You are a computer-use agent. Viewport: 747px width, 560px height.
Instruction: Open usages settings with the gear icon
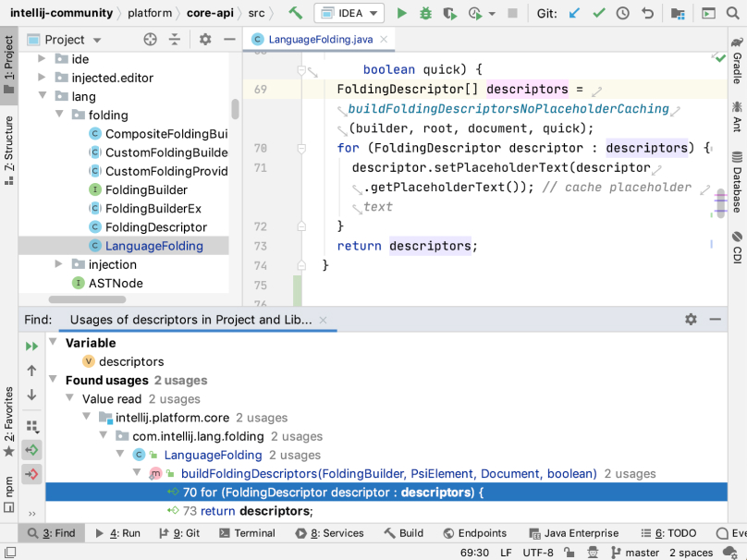click(690, 318)
